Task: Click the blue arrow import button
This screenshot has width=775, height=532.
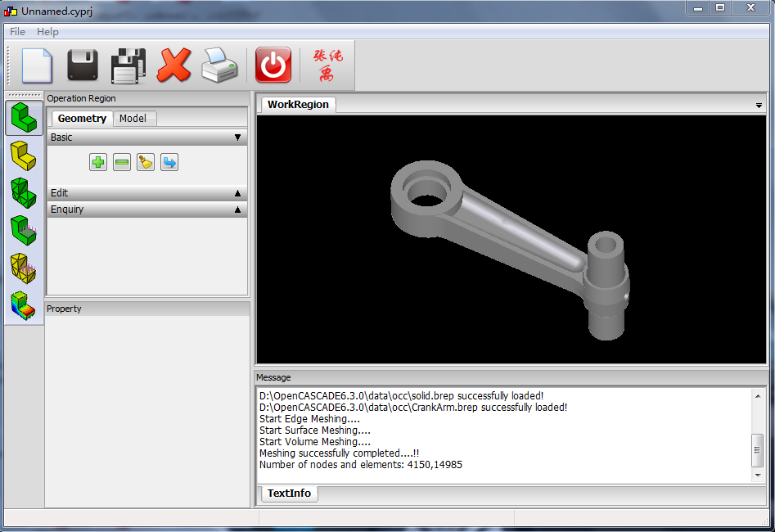Action: click(169, 162)
